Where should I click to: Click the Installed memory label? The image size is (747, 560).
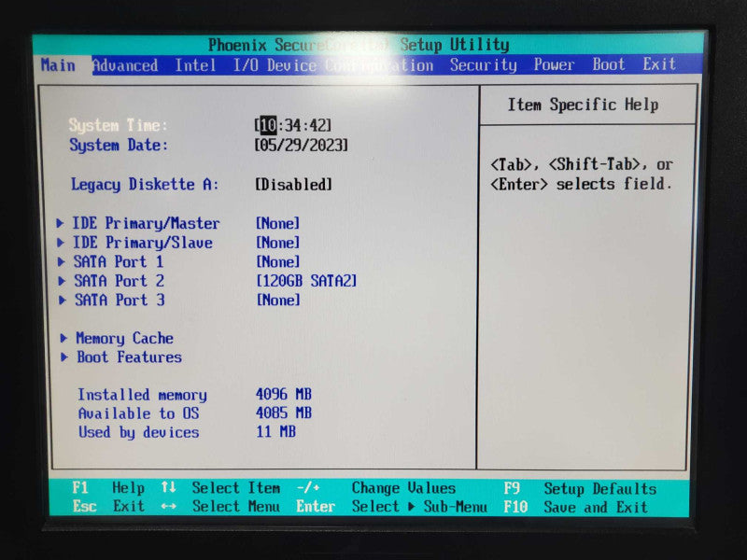(143, 395)
